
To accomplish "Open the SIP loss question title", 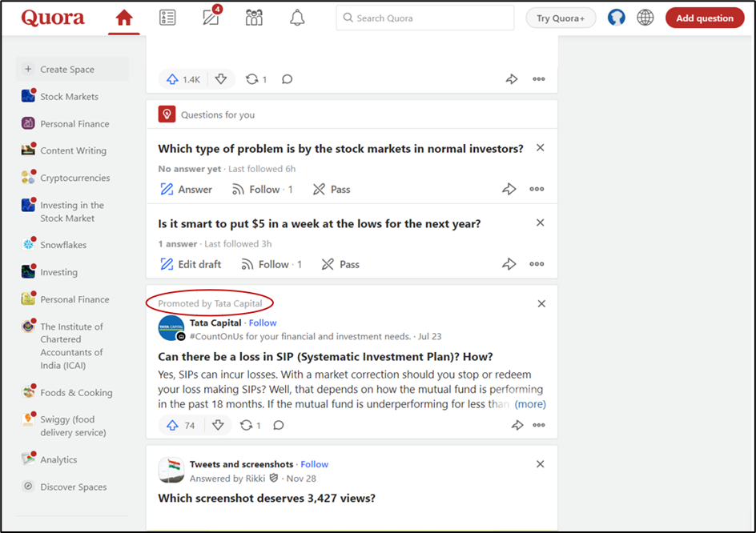I will [x=325, y=357].
